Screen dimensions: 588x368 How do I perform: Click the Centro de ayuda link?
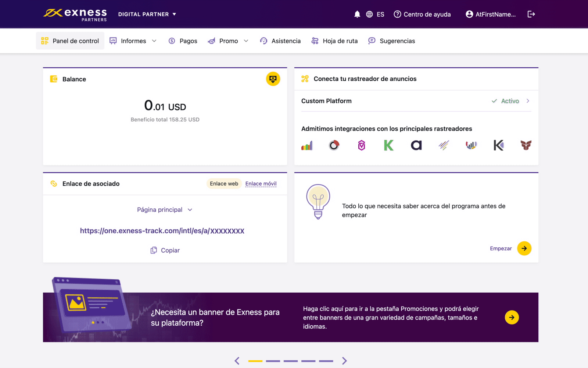[x=427, y=14]
